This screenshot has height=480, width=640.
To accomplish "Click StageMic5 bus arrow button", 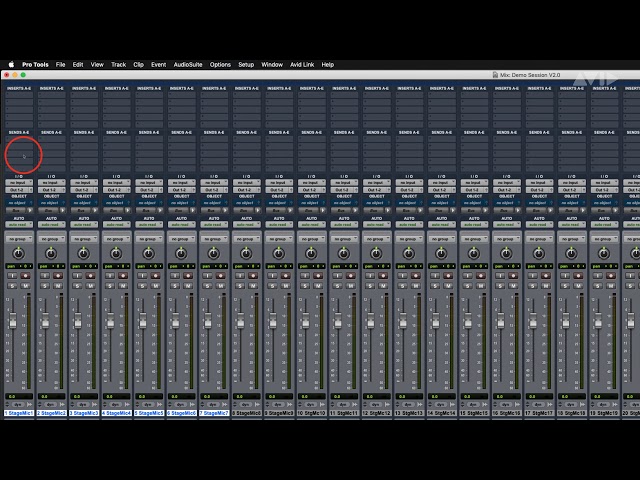I will (x=160, y=210).
